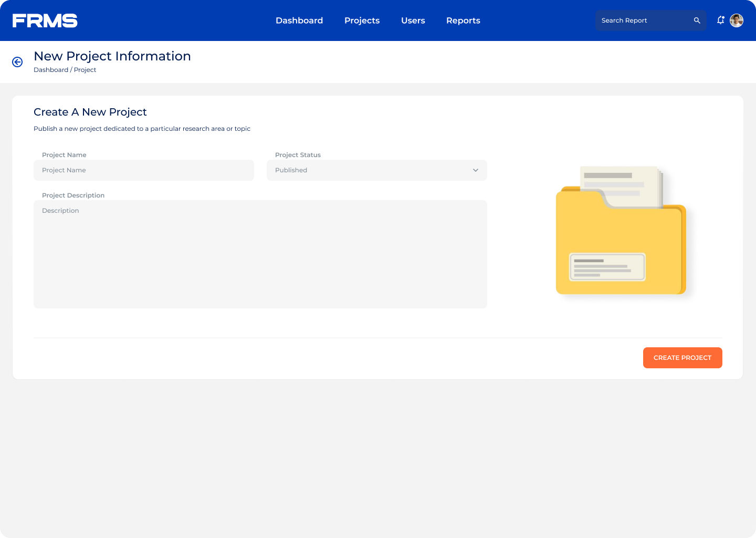The height and width of the screenshot is (538, 756).
Task: Click the search magnifier icon
Action: point(697,20)
